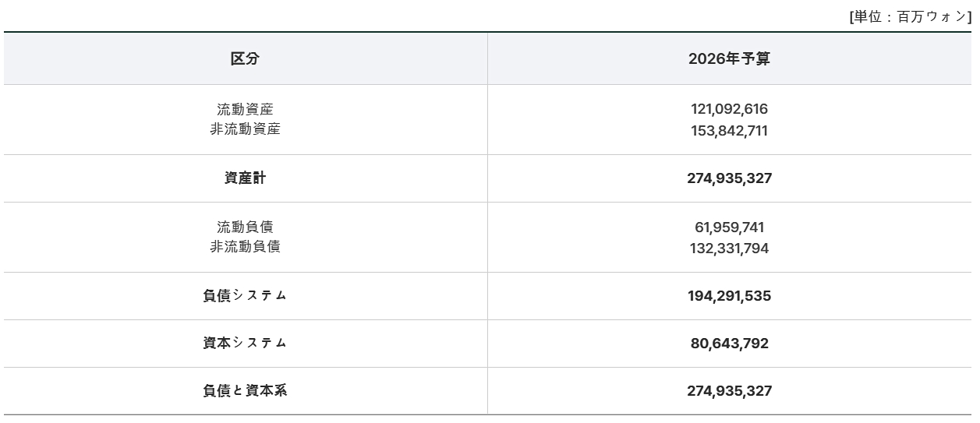Click the value 153,842,711
980x423 pixels.
point(729,131)
